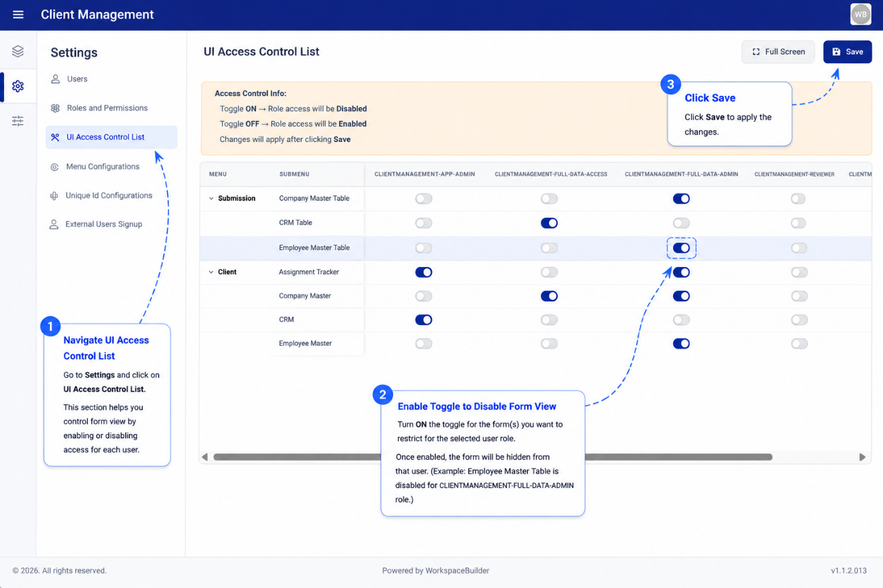Click the icon beside Menu Configurations
883x588 pixels.
coord(55,166)
